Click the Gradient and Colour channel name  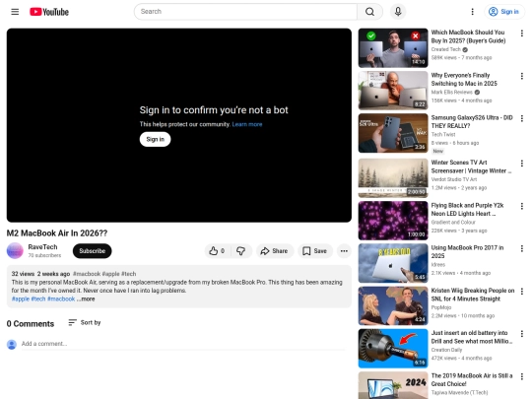click(x=453, y=223)
